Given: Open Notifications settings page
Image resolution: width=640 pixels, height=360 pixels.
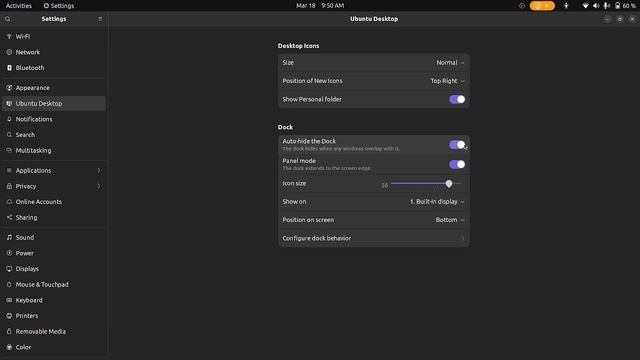Looking at the screenshot, I should point(54,119).
